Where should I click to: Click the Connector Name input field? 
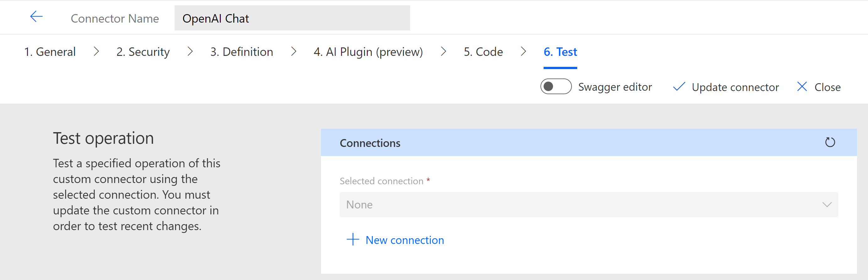coord(292,18)
